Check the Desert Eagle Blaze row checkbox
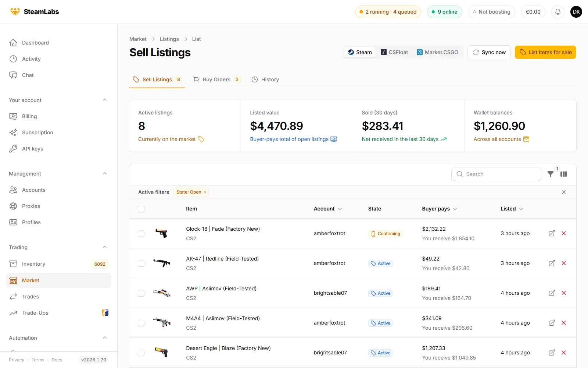 tap(141, 353)
